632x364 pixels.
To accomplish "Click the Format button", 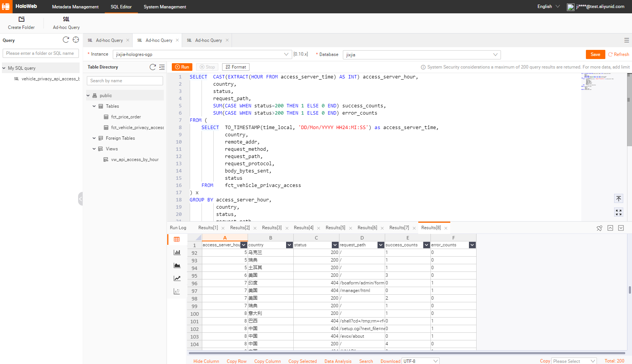I will pyautogui.click(x=236, y=67).
